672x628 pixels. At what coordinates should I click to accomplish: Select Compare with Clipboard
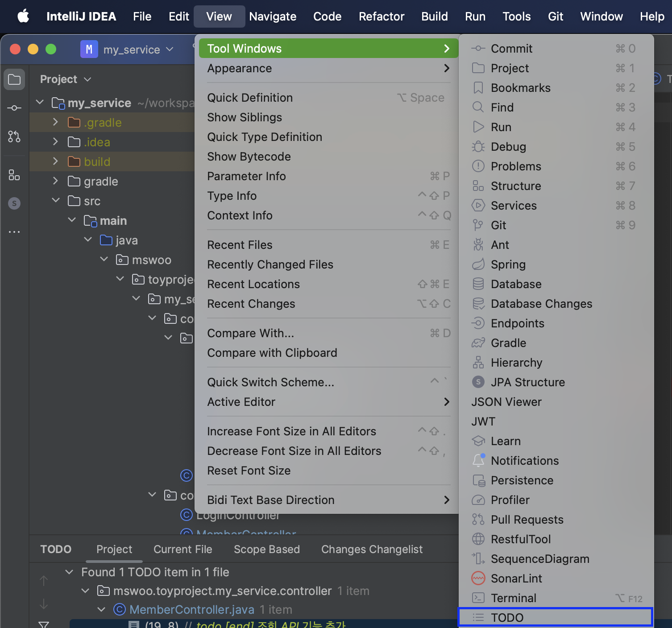[x=328, y=353]
